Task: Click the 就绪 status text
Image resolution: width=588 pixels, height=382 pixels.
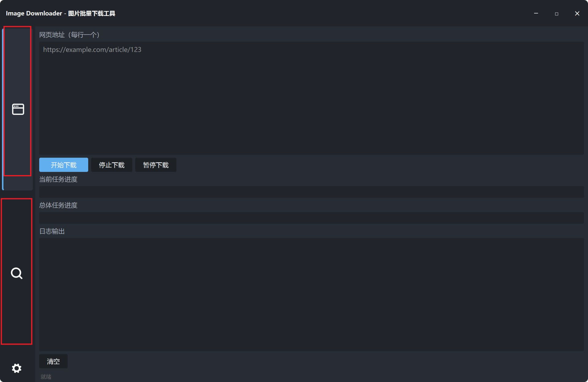Action: pyautogui.click(x=46, y=377)
